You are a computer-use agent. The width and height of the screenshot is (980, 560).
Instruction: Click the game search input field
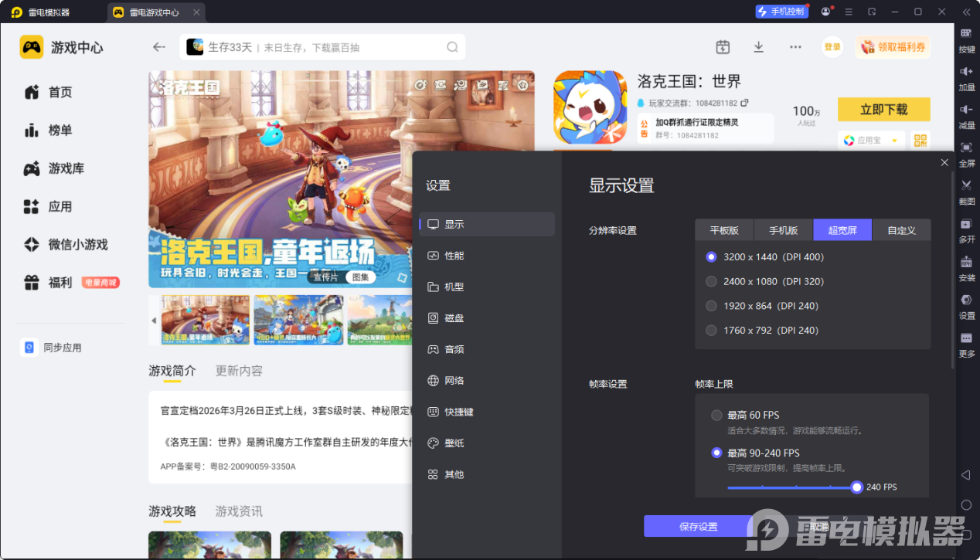(x=325, y=47)
